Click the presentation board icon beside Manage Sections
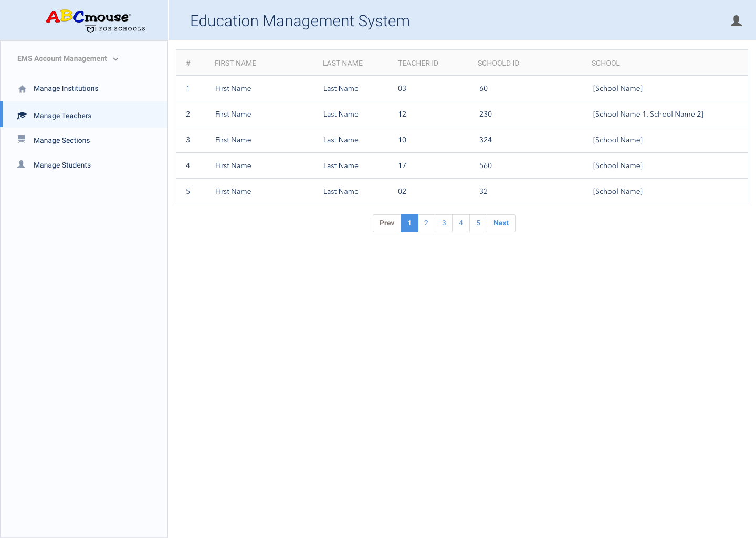 pyautogui.click(x=22, y=139)
